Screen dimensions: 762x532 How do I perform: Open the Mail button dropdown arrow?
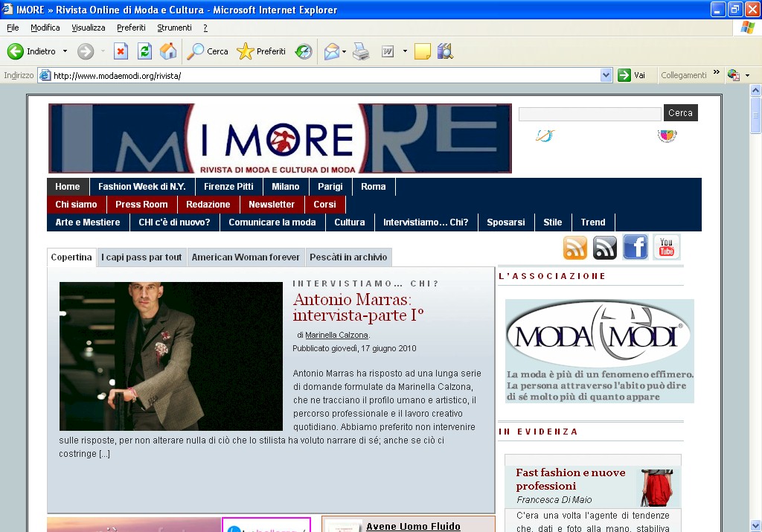344,51
